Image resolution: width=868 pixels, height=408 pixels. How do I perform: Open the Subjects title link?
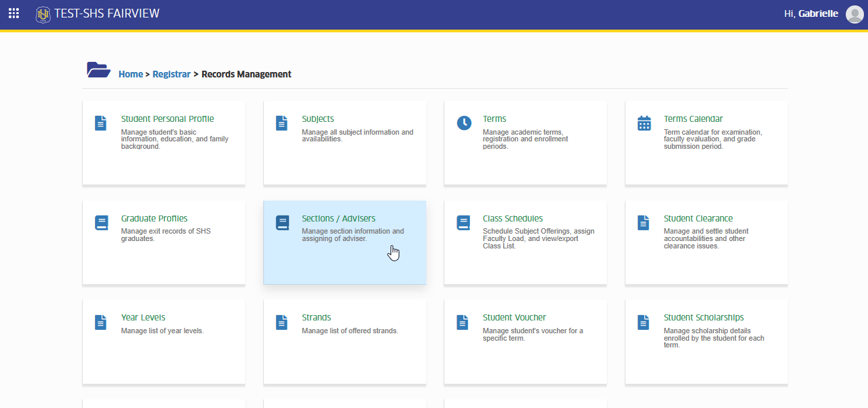point(318,118)
